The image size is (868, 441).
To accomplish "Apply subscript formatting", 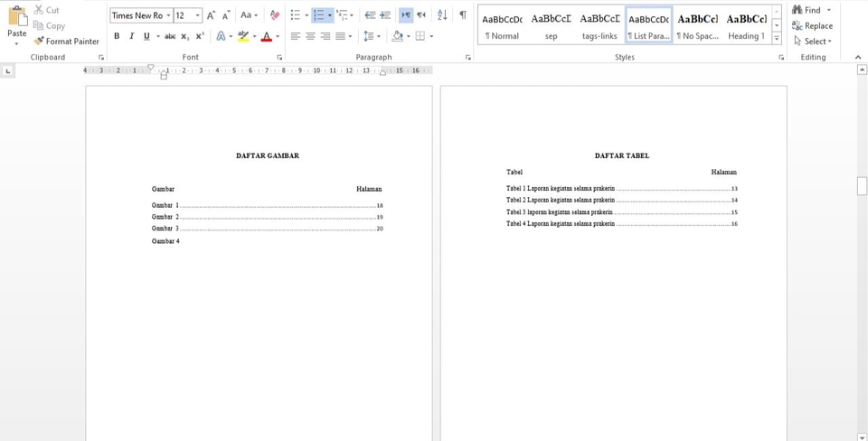I will (x=184, y=36).
